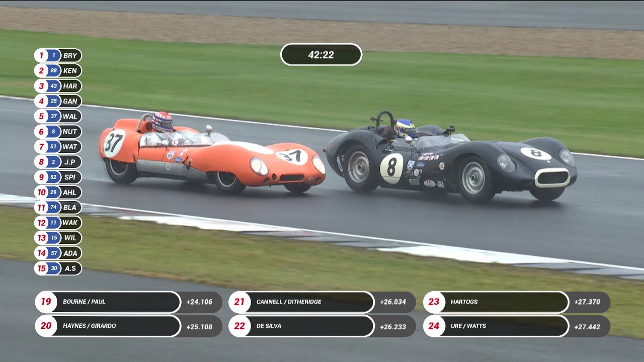This screenshot has width=644, height=362.
Task: Click the dark number 8 race car
Action: coord(450,157)
